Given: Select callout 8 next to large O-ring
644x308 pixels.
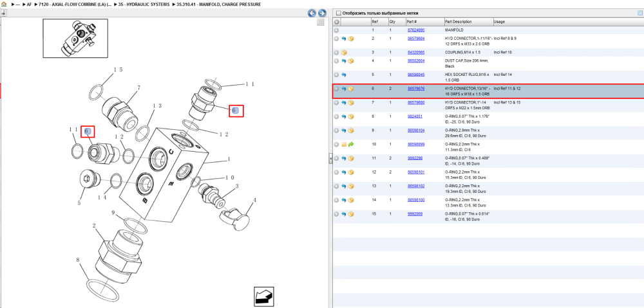Looking at the screenshot, I should click(78, 260).
